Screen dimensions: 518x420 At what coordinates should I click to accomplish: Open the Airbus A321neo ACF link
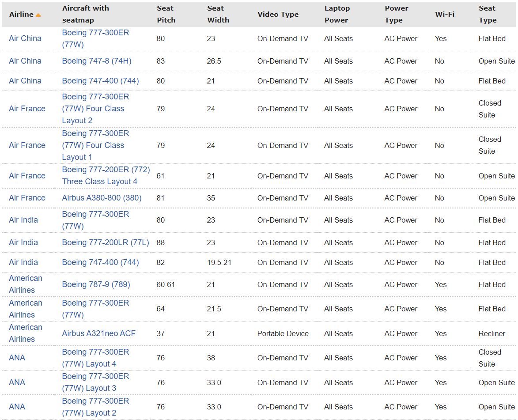pos(98,333)
